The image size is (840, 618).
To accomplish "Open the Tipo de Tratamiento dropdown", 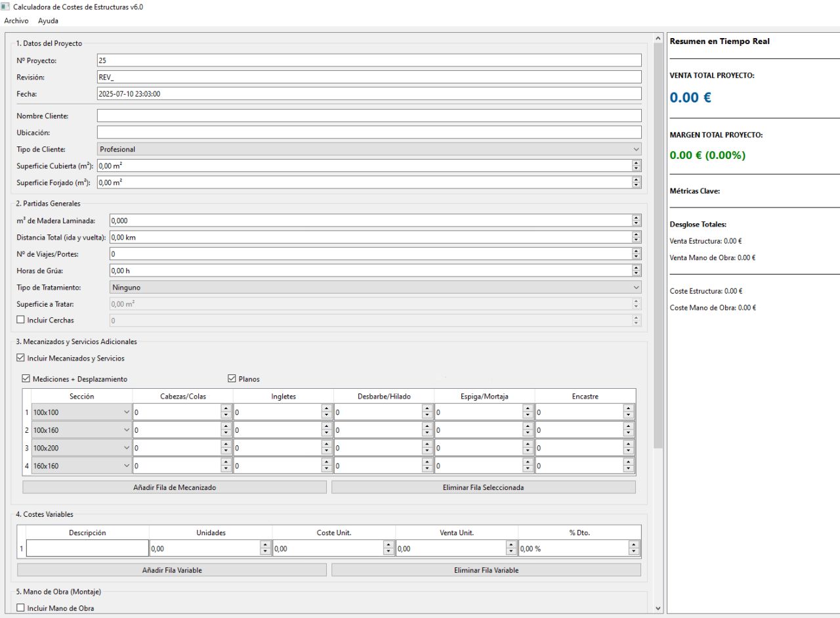I will [x=375, y=287].
